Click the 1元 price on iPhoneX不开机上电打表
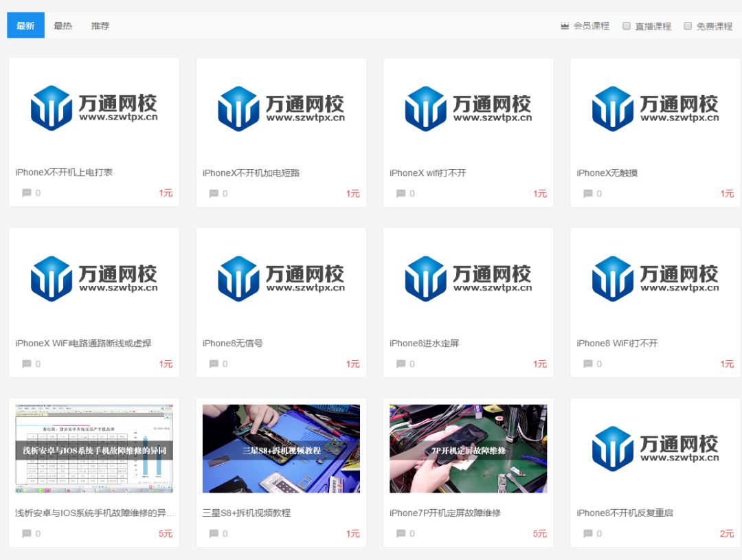This screenshot has width=742, height=560. click(166, 192)
